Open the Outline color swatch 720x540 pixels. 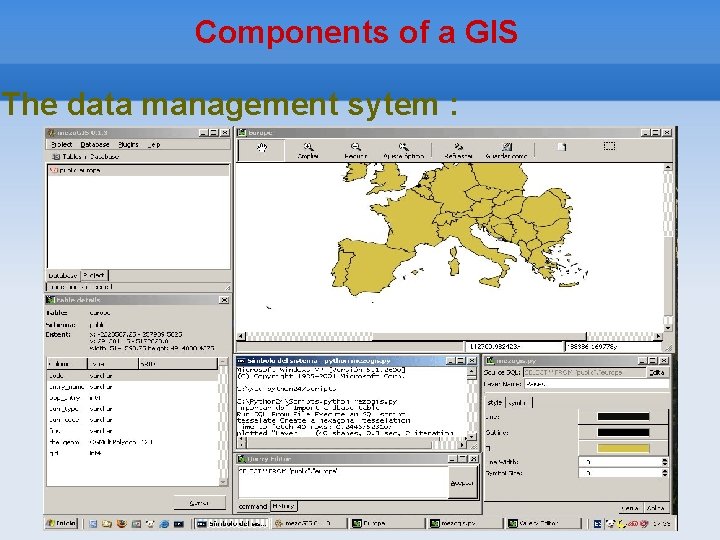pos(623,432)
